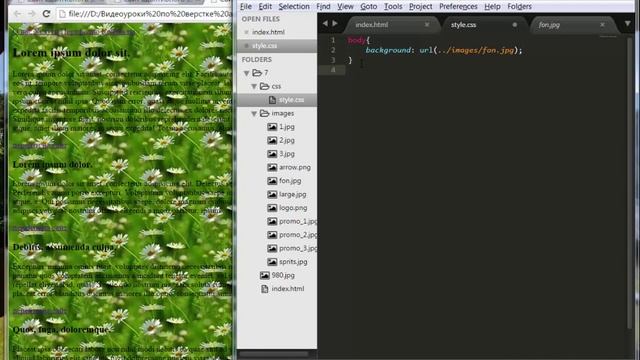This screenshot has height=360, width=640.
Task: Open the tab list dropdown arrow
Action: click(x=627, y=24)
